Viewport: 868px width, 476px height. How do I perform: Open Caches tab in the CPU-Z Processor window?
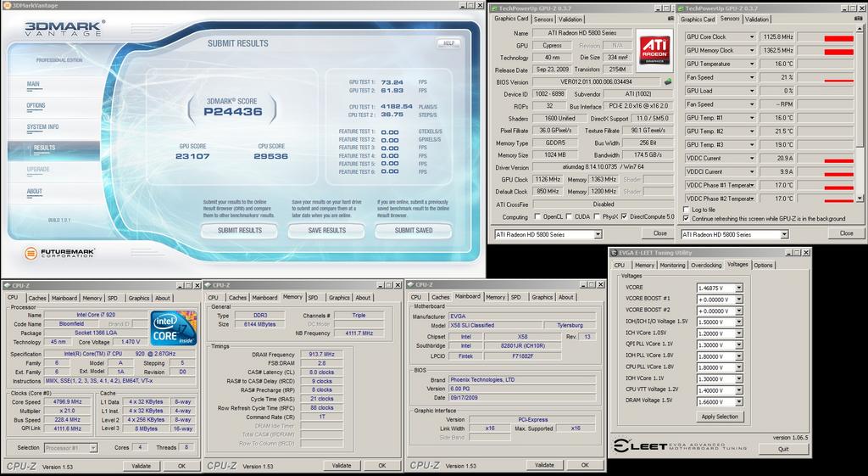37,298
